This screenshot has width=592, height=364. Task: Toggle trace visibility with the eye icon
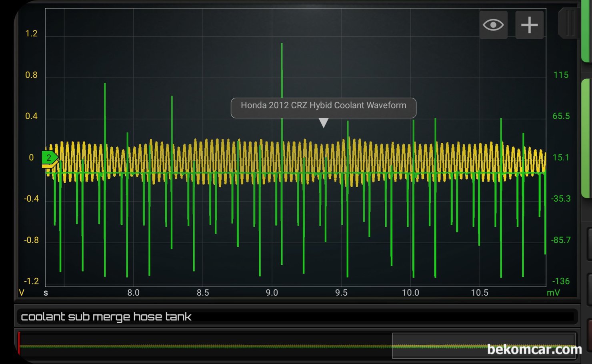pyautogui.click(x=493, y=25)
